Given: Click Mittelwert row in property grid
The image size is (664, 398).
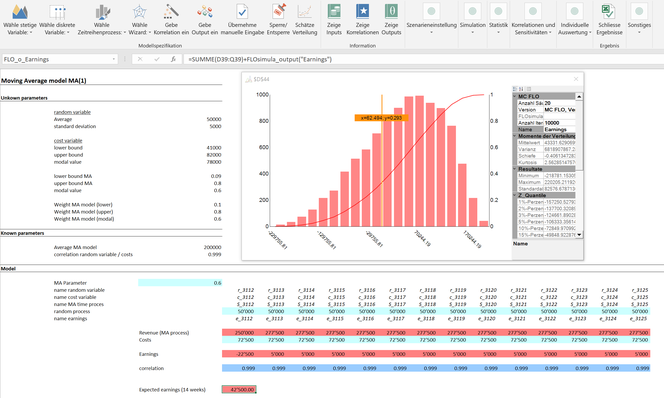Looking at the screenshot, I should 546,143.
